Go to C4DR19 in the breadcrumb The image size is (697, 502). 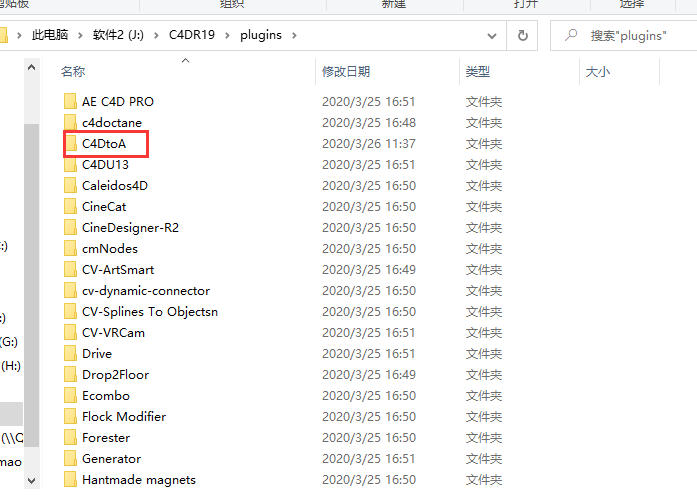192,35
